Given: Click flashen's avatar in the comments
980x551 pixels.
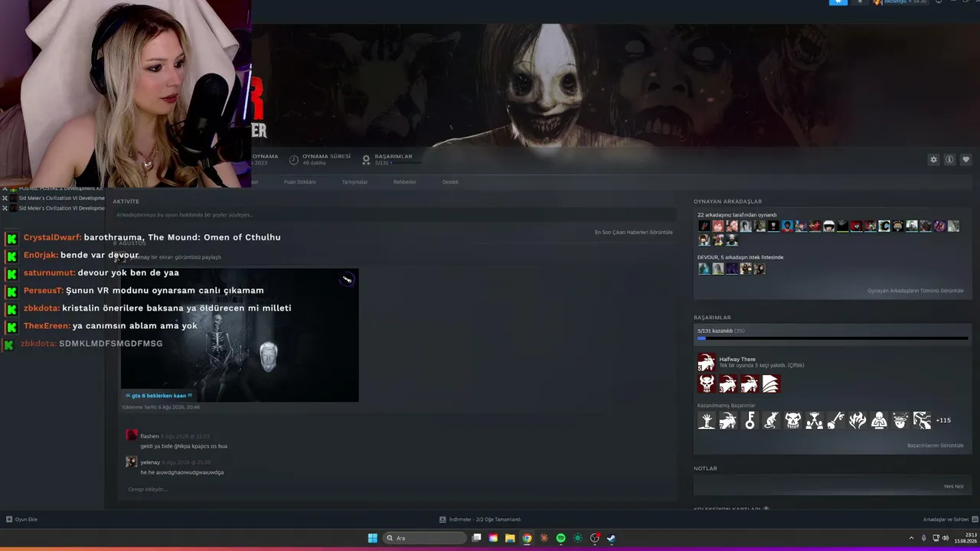Looking at the screenshot, I should pos(132,435).
